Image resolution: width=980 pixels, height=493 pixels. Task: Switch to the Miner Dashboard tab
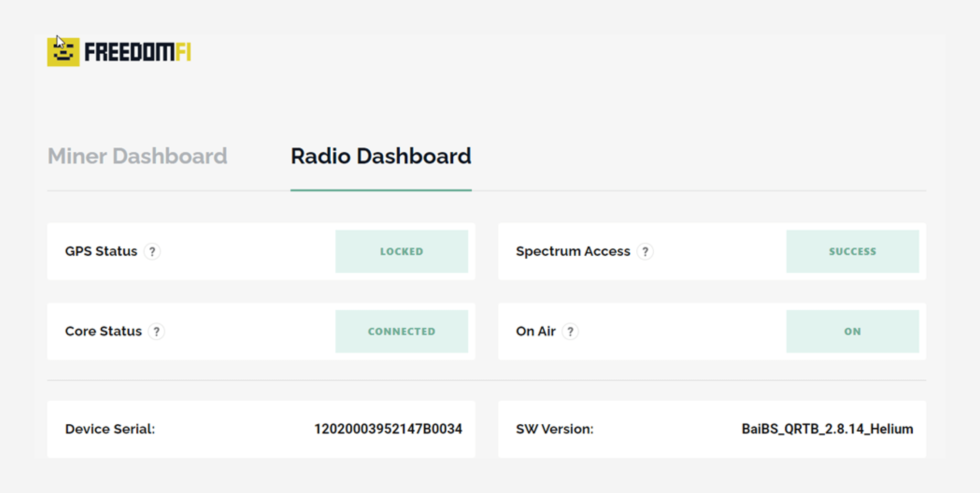137,156
